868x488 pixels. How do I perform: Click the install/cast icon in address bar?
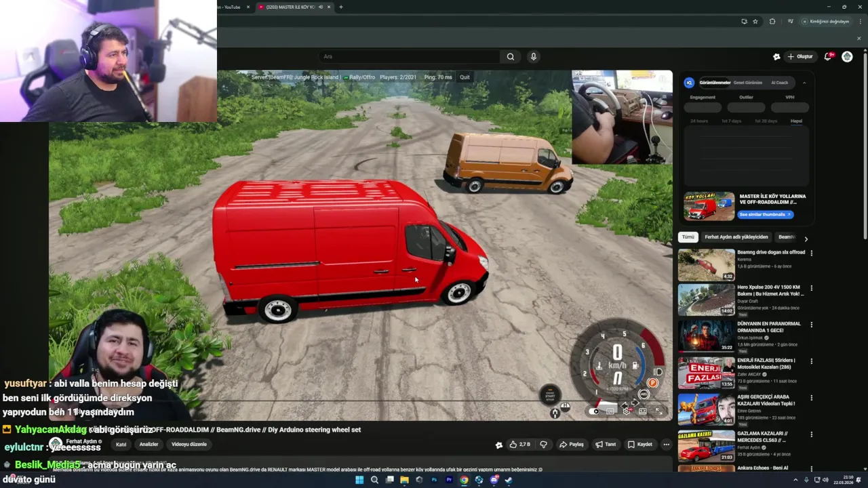[x=745, y=21]
